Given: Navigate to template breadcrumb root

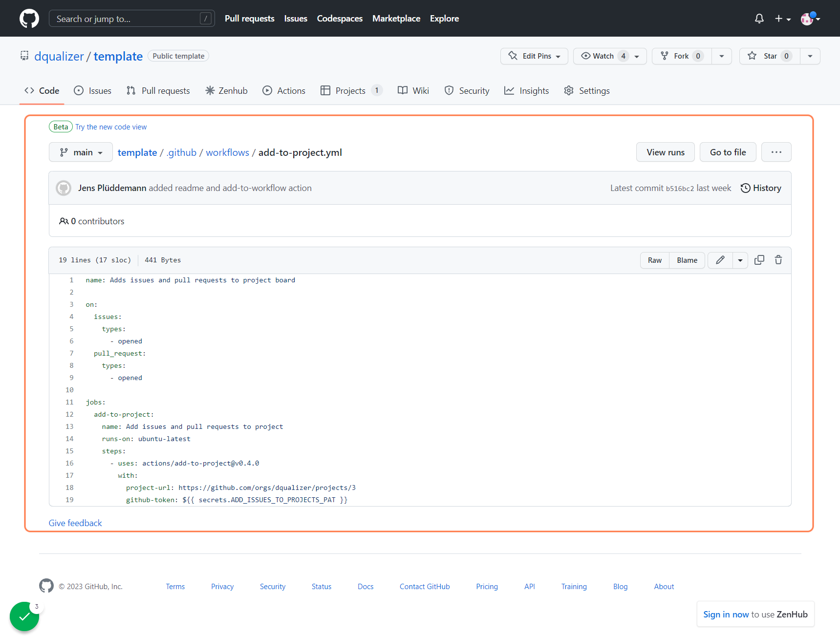Looking at the screenshot, I should click(x=137, y=152).
